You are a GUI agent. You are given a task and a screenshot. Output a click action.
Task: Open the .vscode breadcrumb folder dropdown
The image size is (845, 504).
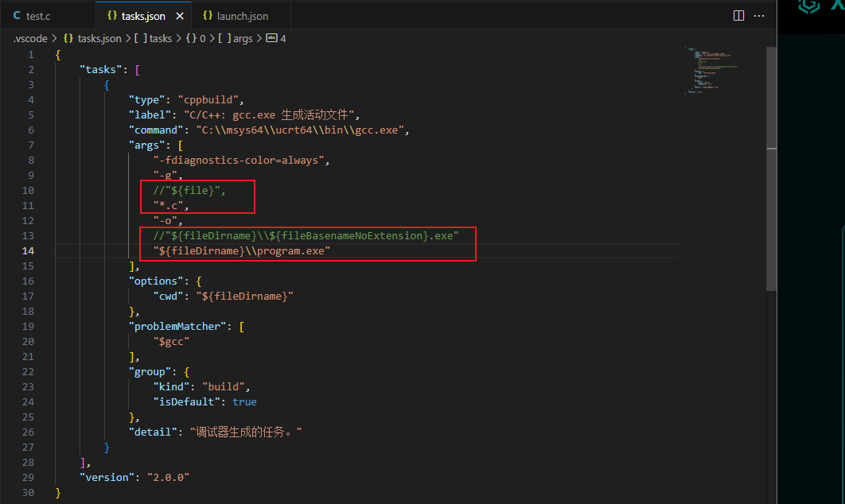tap(30, 38)
